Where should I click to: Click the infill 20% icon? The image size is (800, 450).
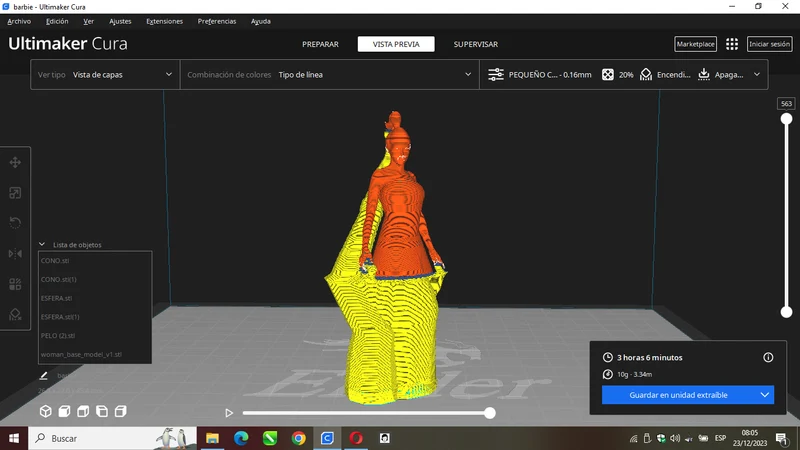pos(608,74)
